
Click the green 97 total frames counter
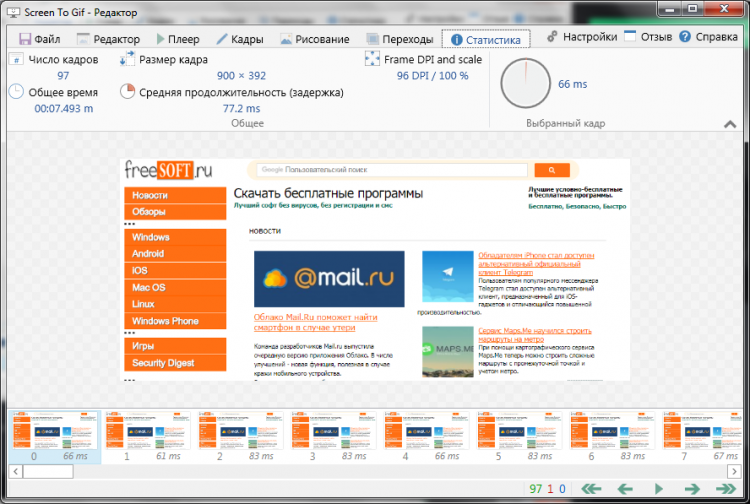(x=536, y=489)
